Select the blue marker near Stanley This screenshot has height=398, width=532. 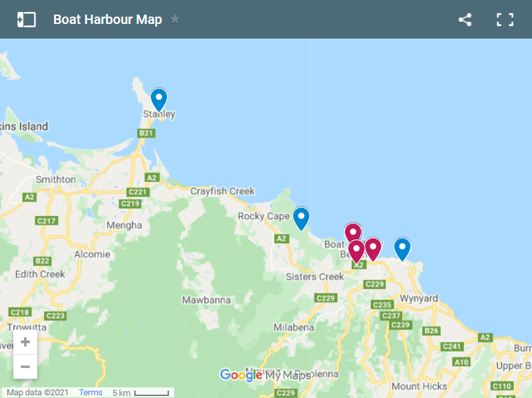(158, 98)
